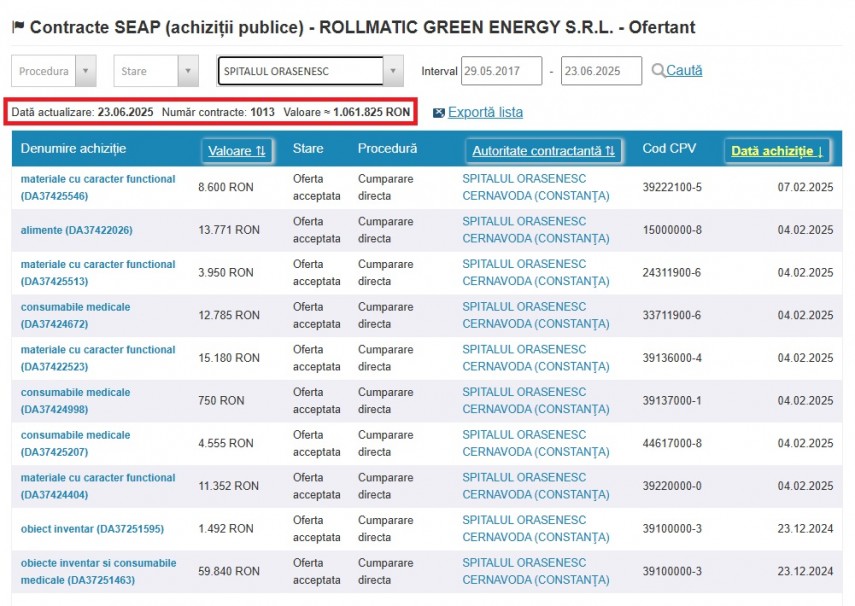The height and width of the screenshot is (606, 855).
Task: Click CPV code 39137000-1
Action: [672, 401]
